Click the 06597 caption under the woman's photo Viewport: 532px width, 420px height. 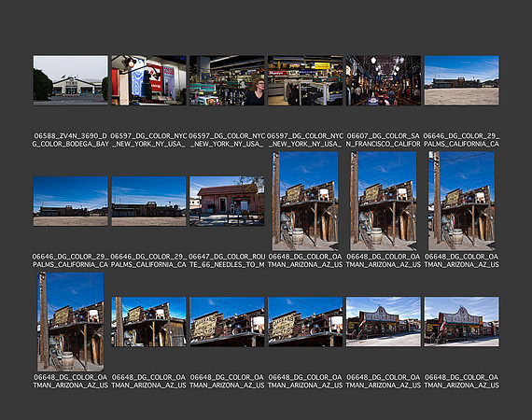pyautogui.click(x=227, y=140)
